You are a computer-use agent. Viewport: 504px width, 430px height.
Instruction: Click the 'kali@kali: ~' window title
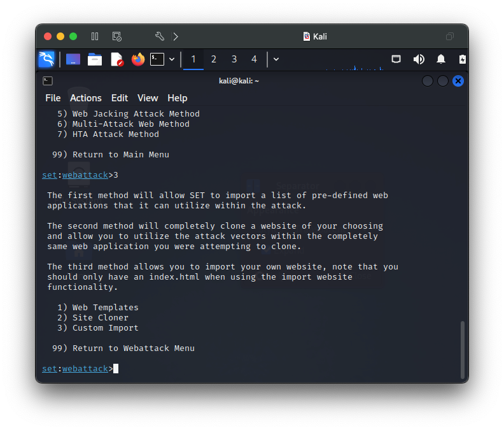239,81
